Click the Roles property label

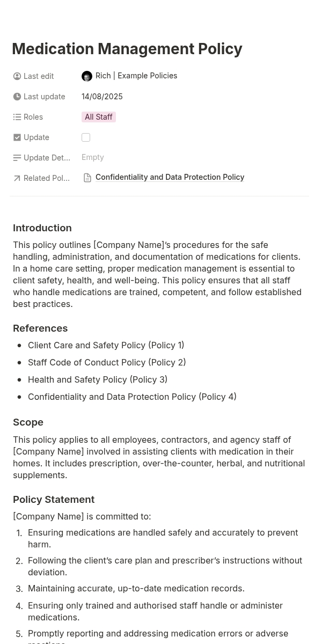click(33, 117)
